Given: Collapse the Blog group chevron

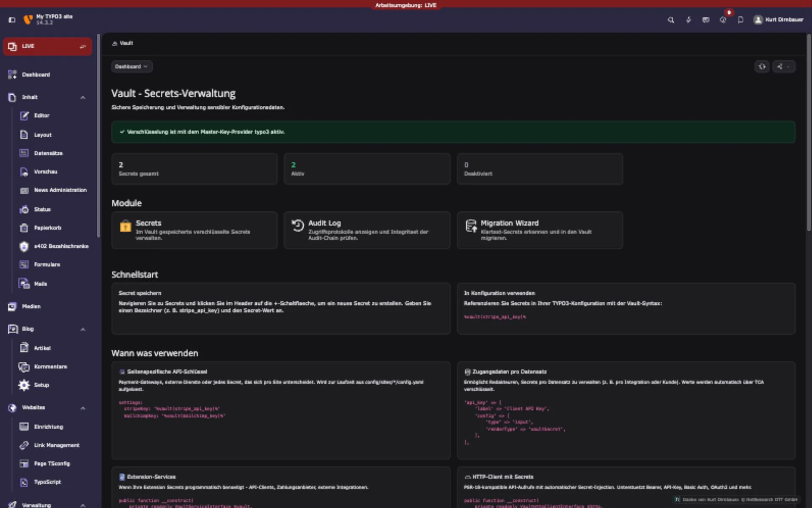Looking at the screenshot, I should pos(83,329).
